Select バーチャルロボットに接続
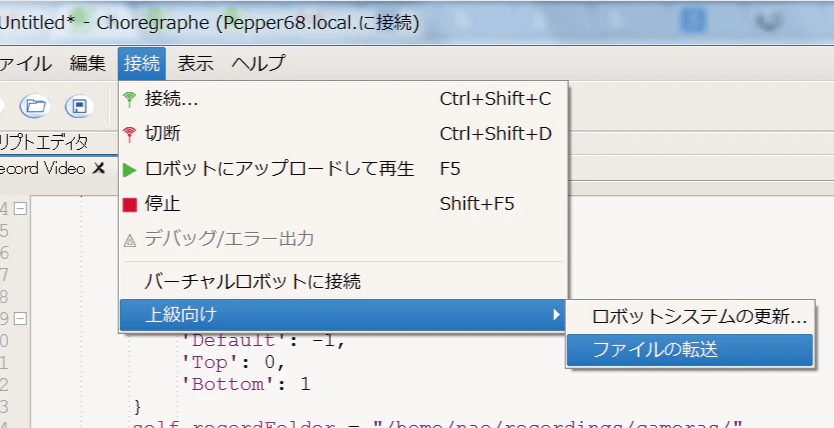The image size is (834, 428). [344, 281]
